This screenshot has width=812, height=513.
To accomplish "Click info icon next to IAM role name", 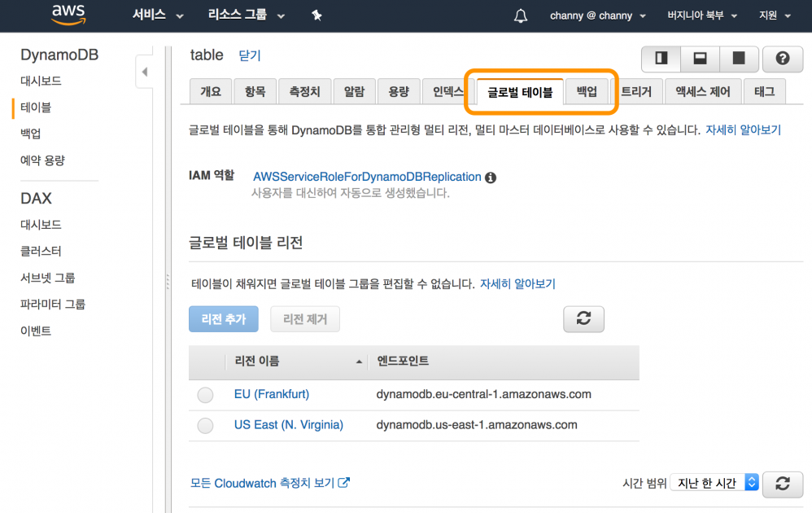I will (x=491, y=178).
